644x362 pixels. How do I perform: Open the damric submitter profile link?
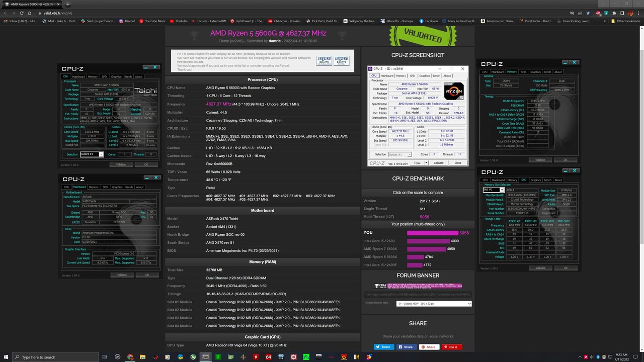pyautogui.click(x=274, y=41)
